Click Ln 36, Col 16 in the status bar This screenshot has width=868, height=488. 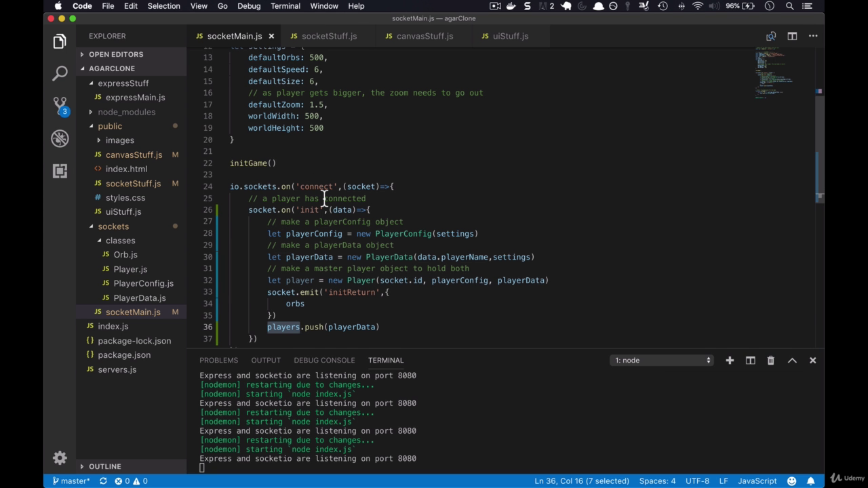click(582, 481)
